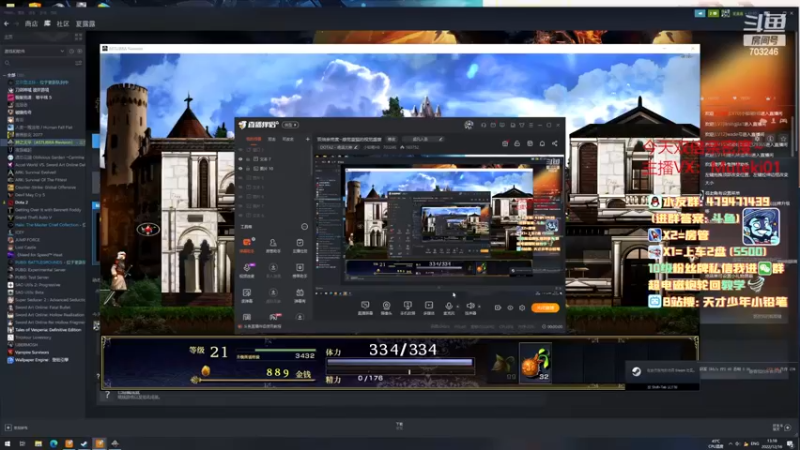Click Steam add a game button
Screen dimensions: 800x450
click(x=16, y=428)
